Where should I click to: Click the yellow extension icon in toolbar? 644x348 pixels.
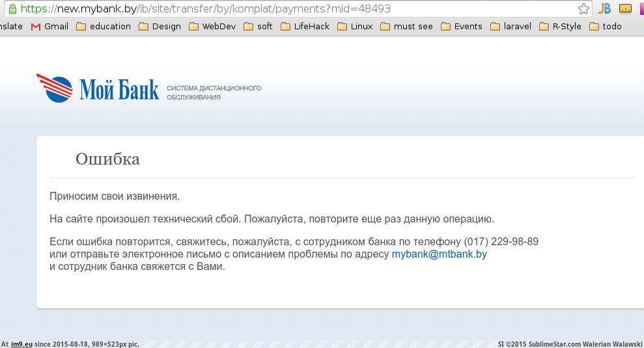[x=625, y=9]
